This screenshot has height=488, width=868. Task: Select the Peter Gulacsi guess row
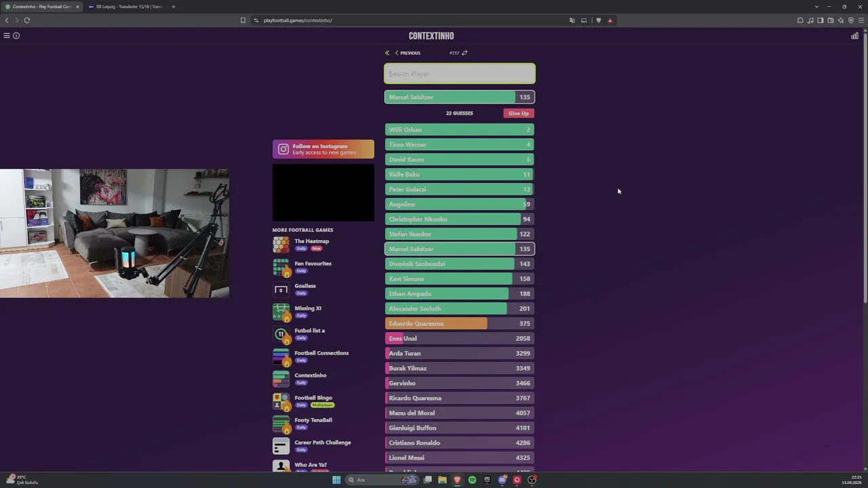[x=460, y=189]
